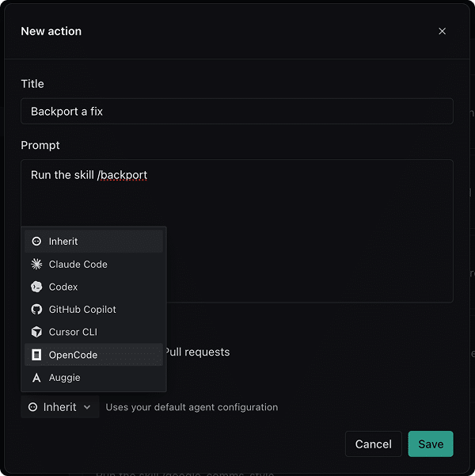Click the Inherit face icon in list
Viewport: 475px width, 476px height.
[x=36, y=242]
